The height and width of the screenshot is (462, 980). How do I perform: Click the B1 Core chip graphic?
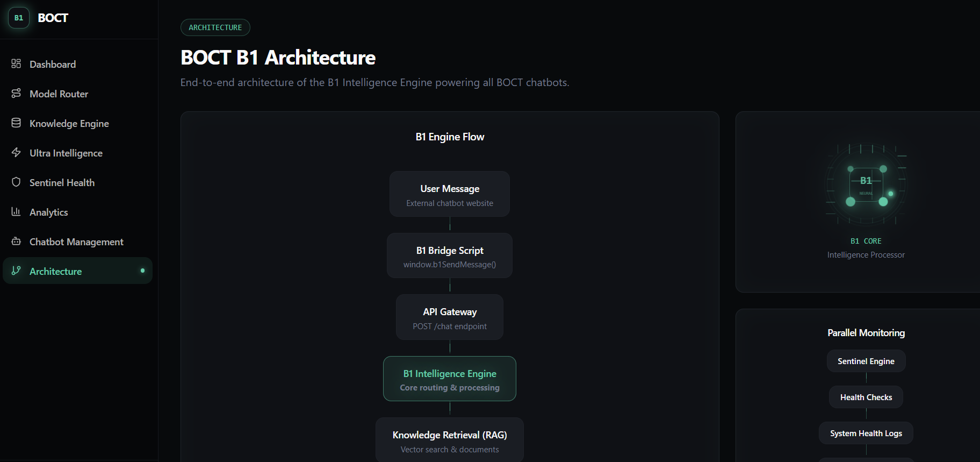(866, 184)
